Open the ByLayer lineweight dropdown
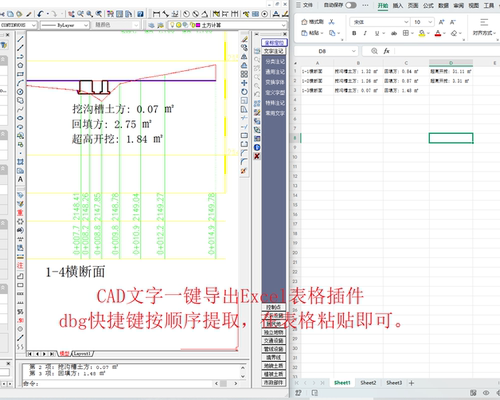The image size is (500, 400). [x=86, y=25]
